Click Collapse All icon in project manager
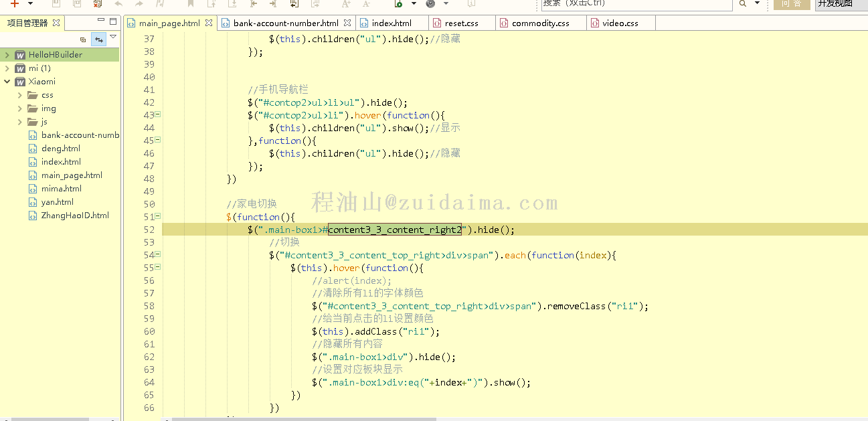This screenshot has width=868, height=421. coord(83,39)
